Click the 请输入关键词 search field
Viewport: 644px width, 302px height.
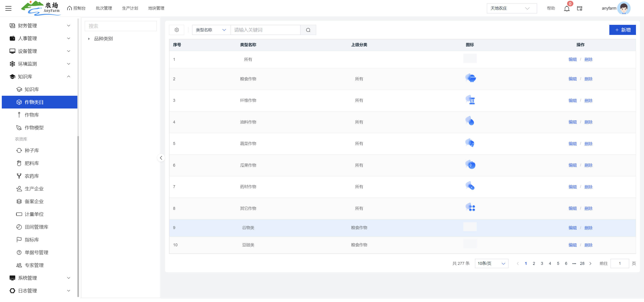coord(265,30)
